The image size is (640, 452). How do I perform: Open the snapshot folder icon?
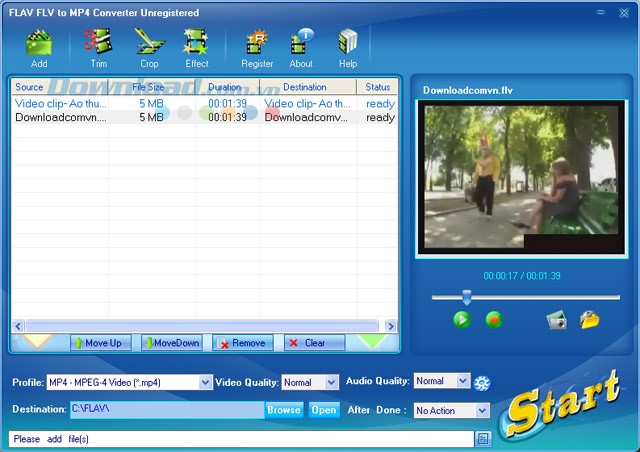(589, 319)
